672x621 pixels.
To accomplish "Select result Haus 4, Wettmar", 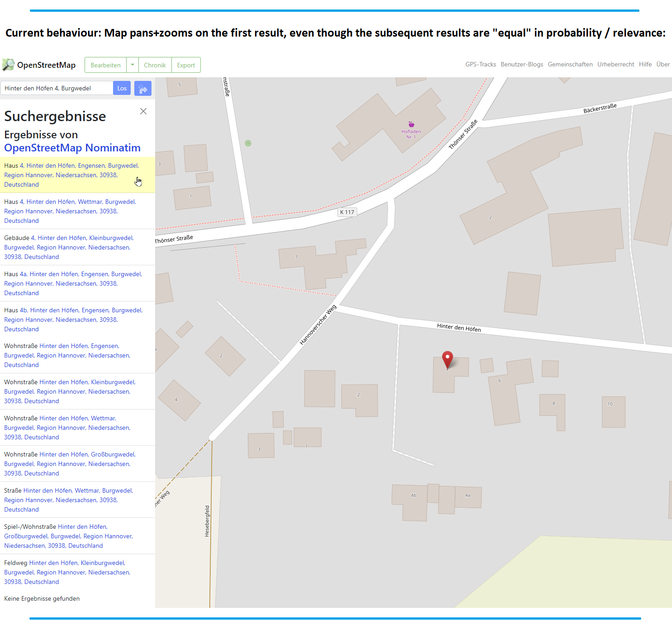I will pyautogui.click(x=77, y=211).
